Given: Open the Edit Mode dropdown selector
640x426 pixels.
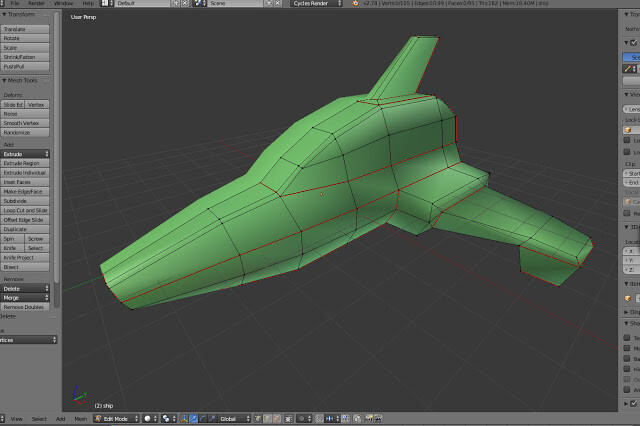Looking at the screenshot, I should tap(116, 419).
